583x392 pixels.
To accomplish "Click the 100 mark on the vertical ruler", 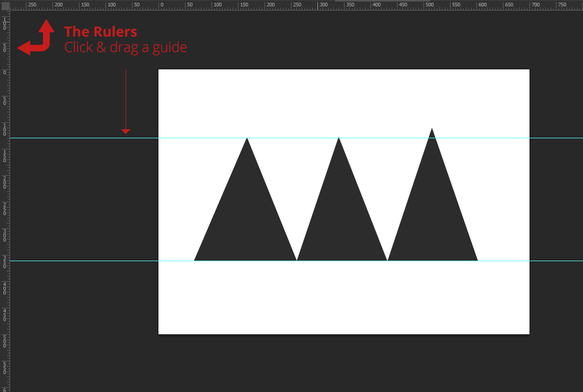I will pos(5,129).
